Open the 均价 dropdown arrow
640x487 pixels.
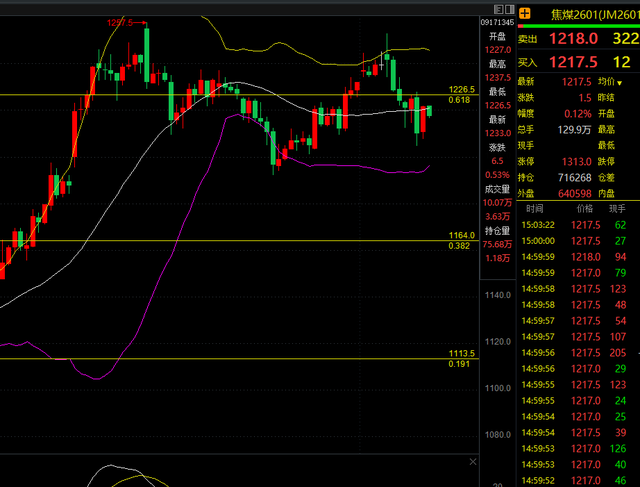pos(619,83)
